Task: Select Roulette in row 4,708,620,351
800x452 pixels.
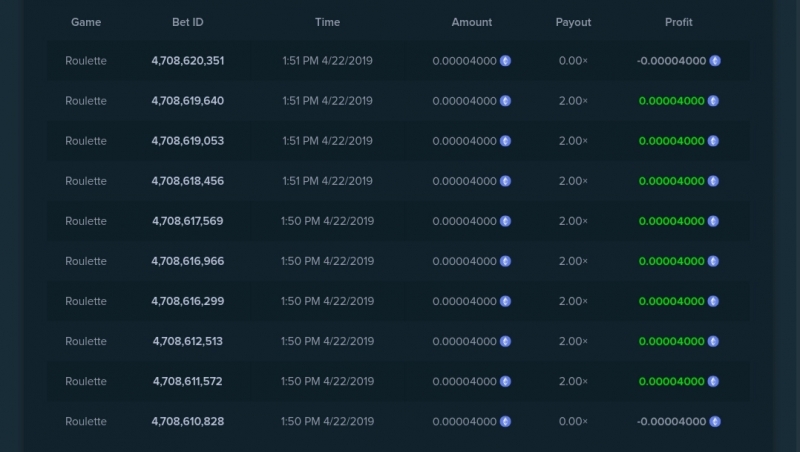Action: 86,61
